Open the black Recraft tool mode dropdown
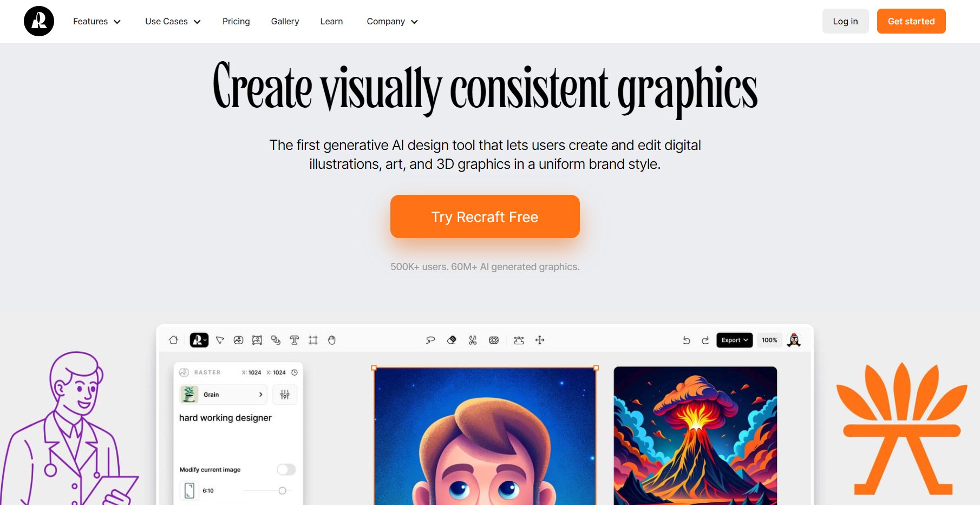 [x=199, y=340]
